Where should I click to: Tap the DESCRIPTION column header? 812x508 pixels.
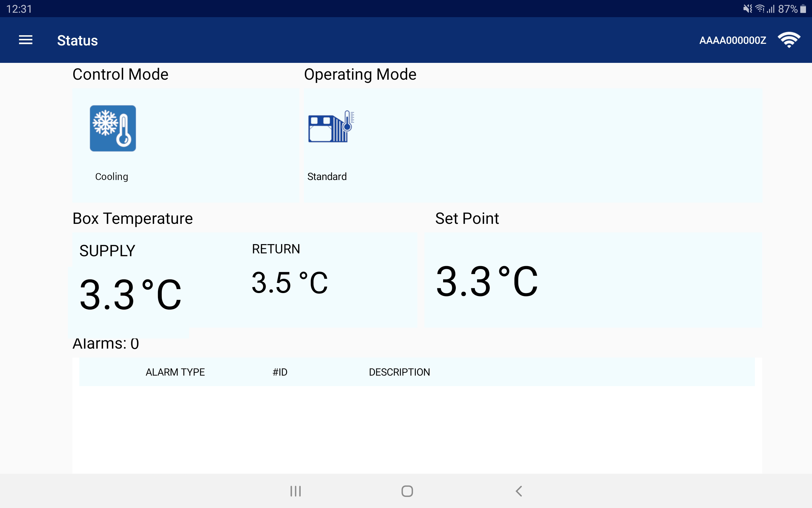point(399,372)
